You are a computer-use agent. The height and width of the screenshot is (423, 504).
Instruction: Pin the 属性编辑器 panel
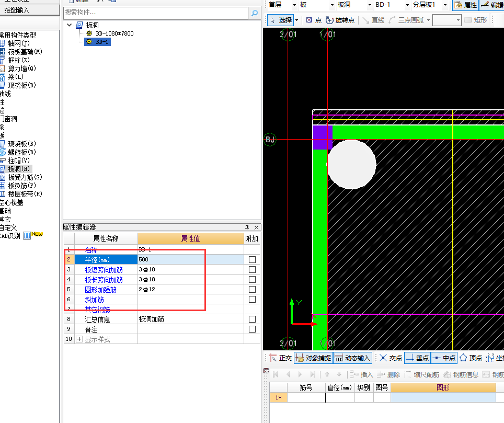click(247, 227)
